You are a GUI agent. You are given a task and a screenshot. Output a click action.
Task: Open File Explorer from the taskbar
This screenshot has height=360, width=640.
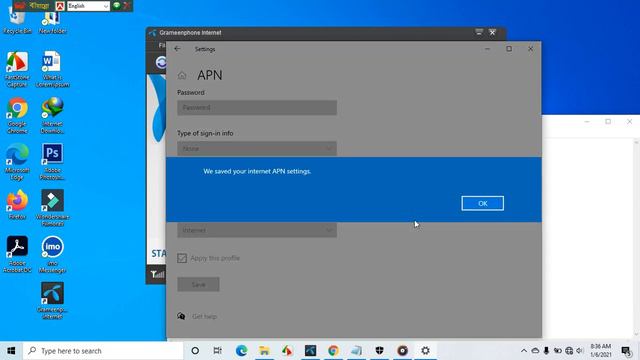[x=264, y=351]
